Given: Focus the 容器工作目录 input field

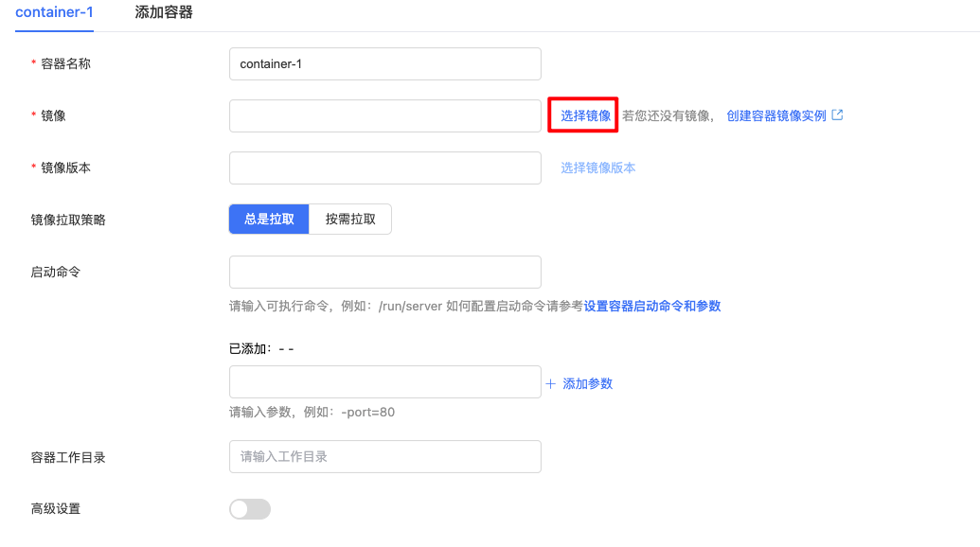Looking at the screenshot, I should tap(384, 456).
